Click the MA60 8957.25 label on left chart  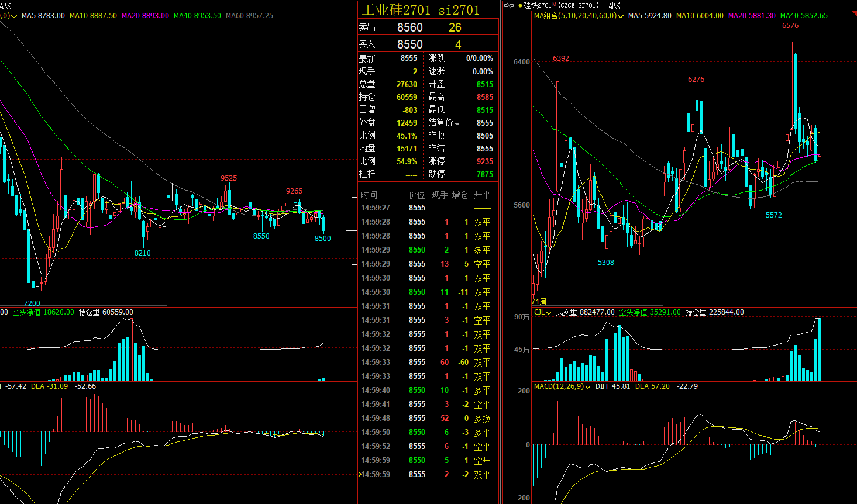249,16
